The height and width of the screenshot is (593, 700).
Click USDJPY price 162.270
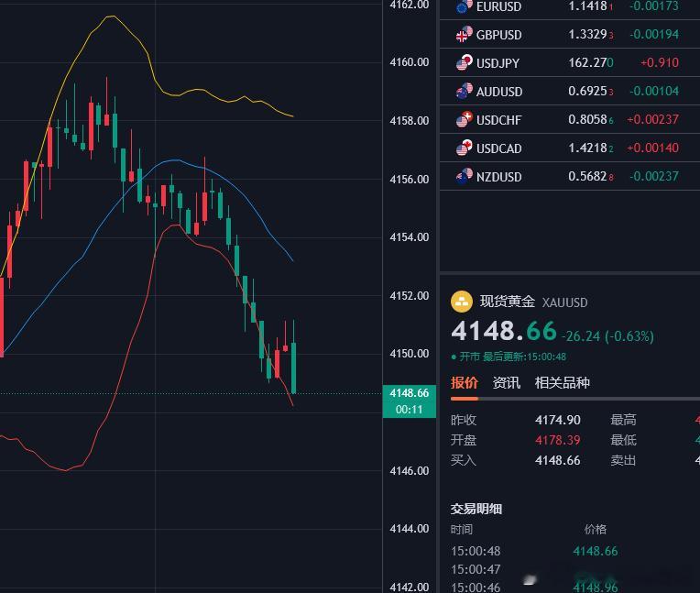pyautogui.click(x=591, y=62)
